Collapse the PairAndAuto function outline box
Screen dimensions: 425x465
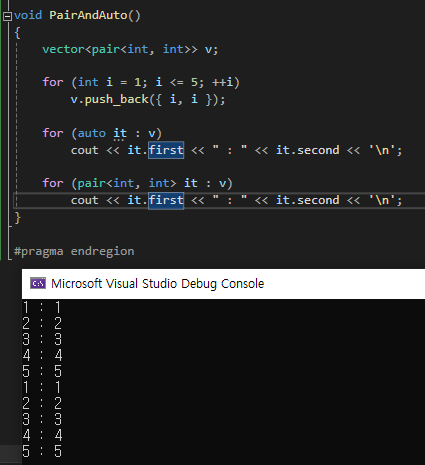pos(7,16)
